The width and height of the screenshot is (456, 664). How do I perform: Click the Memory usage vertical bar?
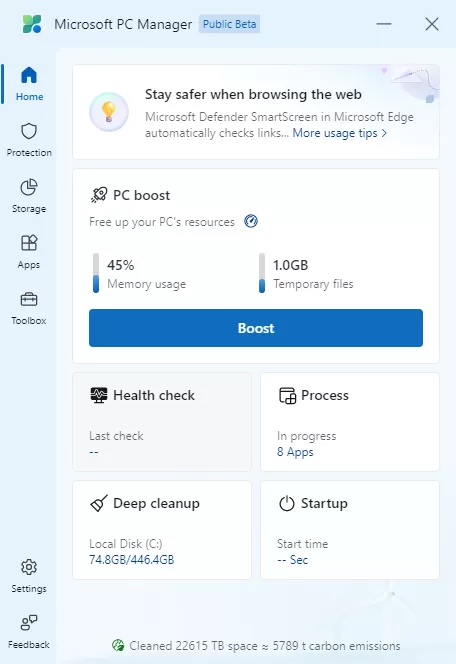[96, 273]
